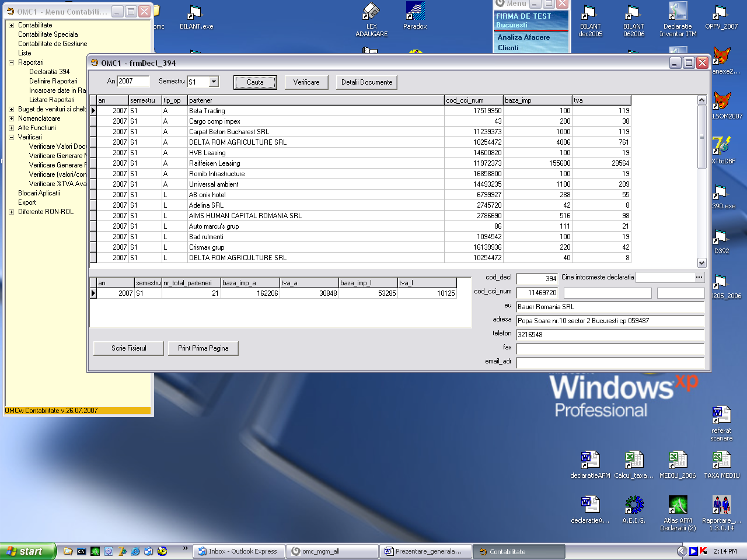Select Declaratia 394 in the tree
The image size is (747, 560).
click(x=49, y=72)
